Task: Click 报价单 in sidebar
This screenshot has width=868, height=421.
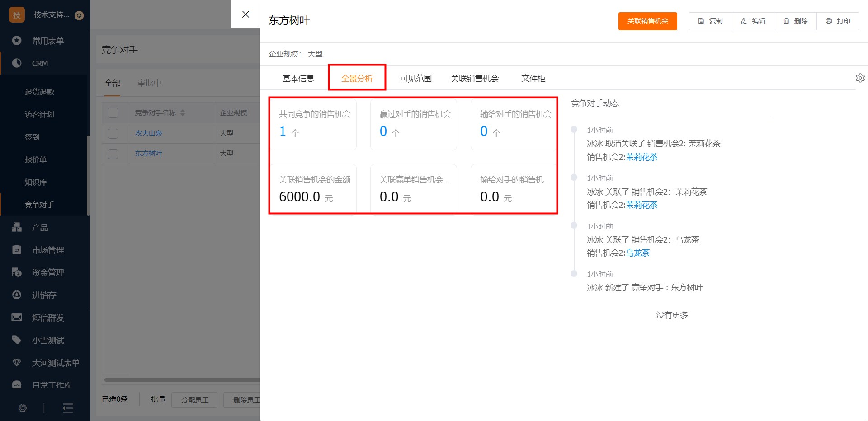Action: [x=36, y=159]
